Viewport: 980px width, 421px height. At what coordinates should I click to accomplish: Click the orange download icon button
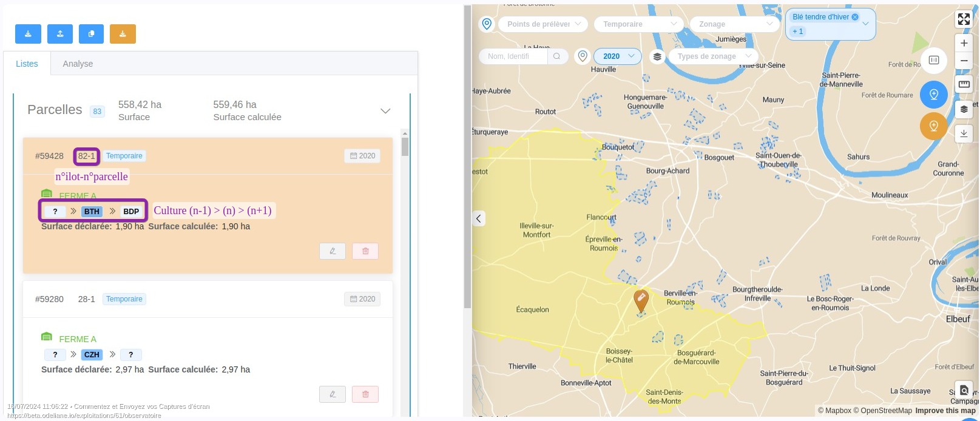123,34
